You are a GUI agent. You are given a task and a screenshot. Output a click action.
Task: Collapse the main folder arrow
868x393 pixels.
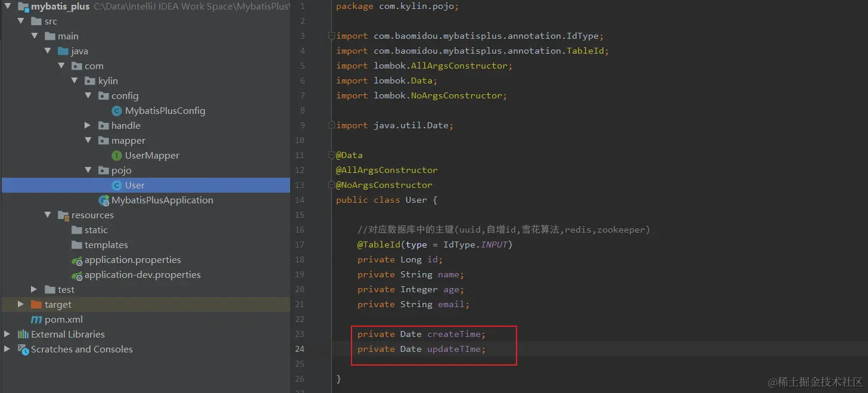pyautogui.click(x=34, y=36)
